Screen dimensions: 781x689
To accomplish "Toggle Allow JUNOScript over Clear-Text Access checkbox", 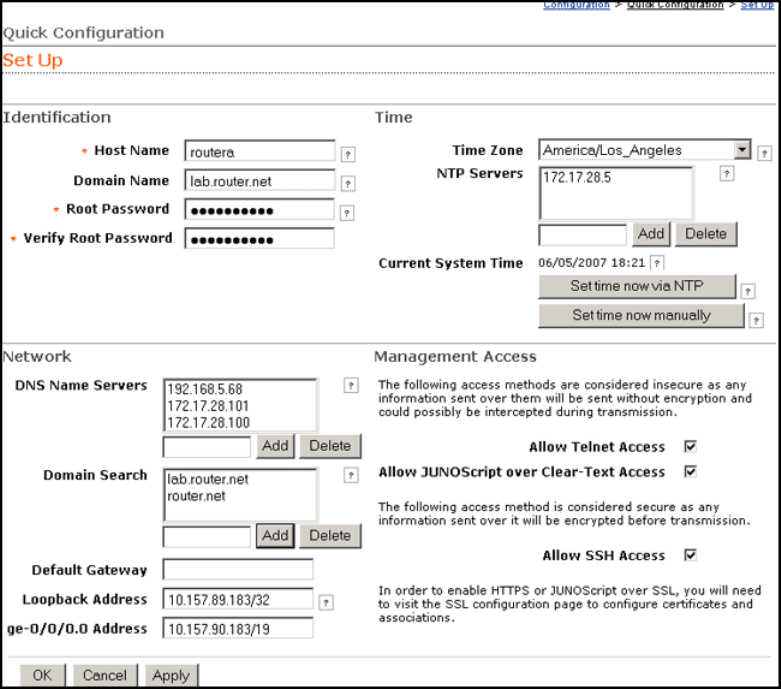I will pyautogui.click(x=690, y=471).
